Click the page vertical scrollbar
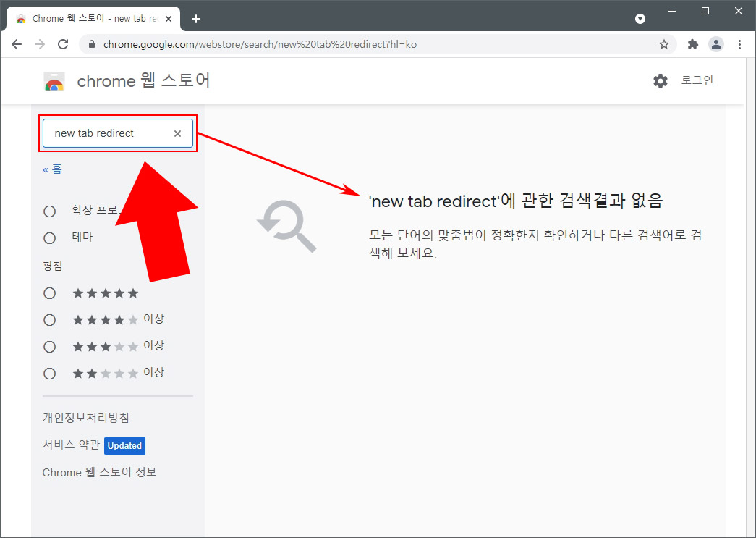The width and height of the screenshot is (756, 538). pos(752,298)
